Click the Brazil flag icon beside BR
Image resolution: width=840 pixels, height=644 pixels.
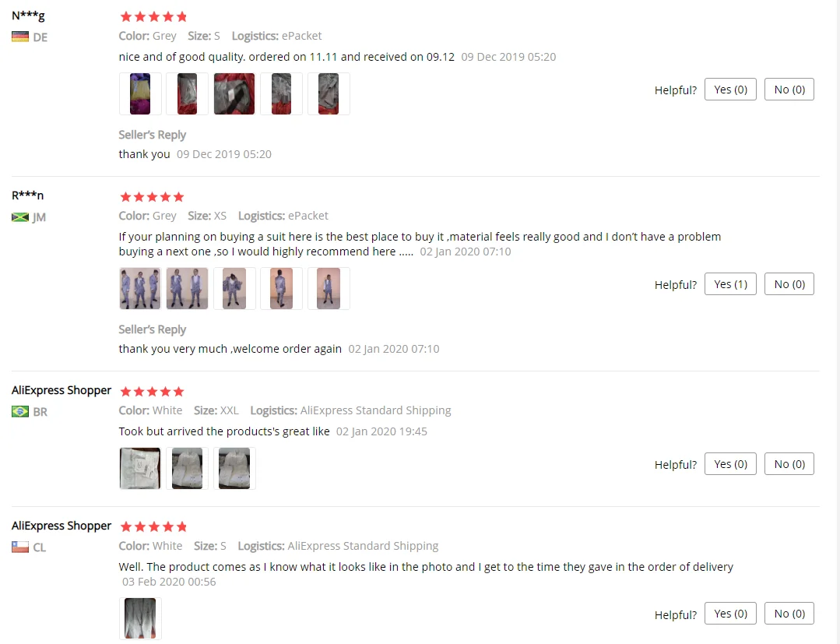[19, 411]
